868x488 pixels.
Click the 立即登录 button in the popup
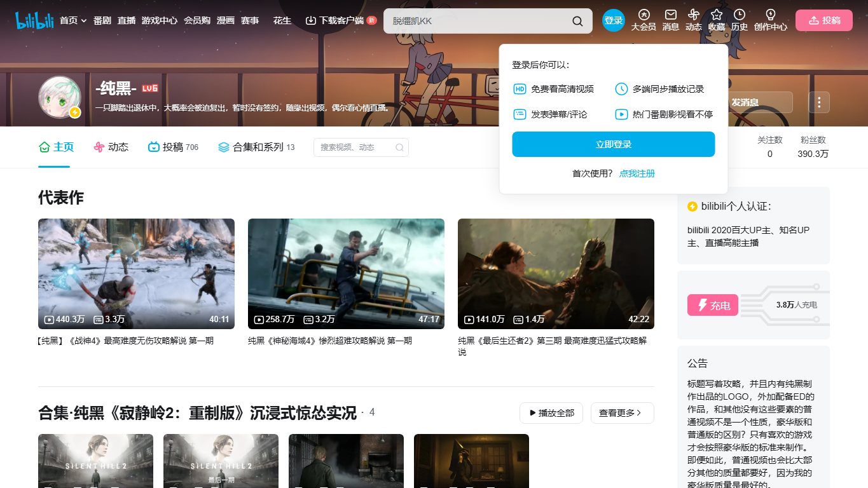(x=614, y=144)
